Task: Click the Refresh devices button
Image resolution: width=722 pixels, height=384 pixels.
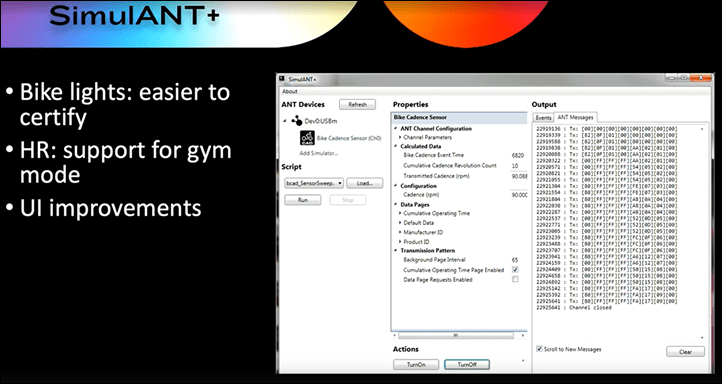Action: point(357,105)
